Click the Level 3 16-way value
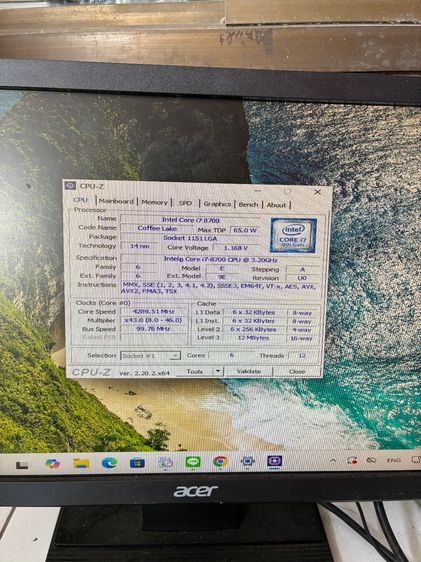This screenshot has width=421, height=562. point(301,338)
